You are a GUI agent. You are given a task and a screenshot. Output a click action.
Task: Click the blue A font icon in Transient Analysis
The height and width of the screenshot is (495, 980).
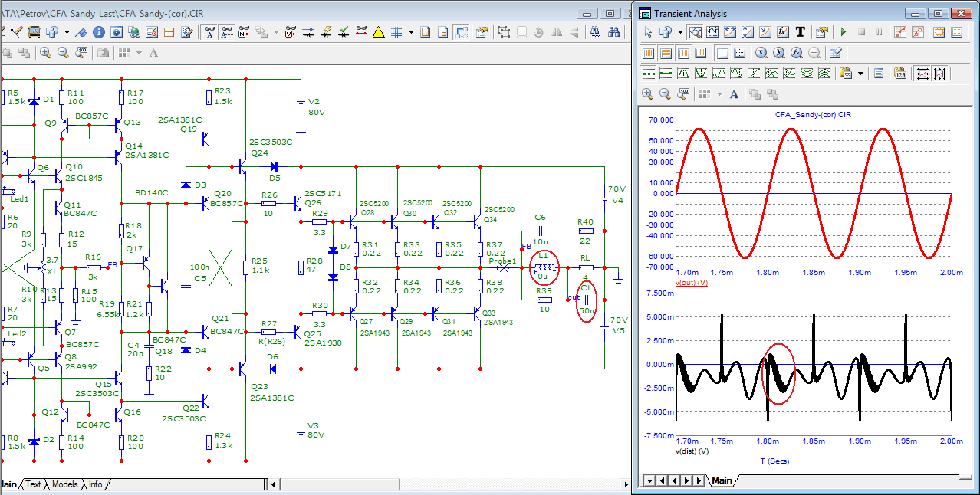(734, 94)
